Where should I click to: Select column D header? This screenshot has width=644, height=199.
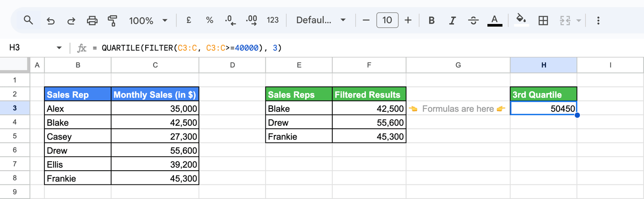point(232,65)
